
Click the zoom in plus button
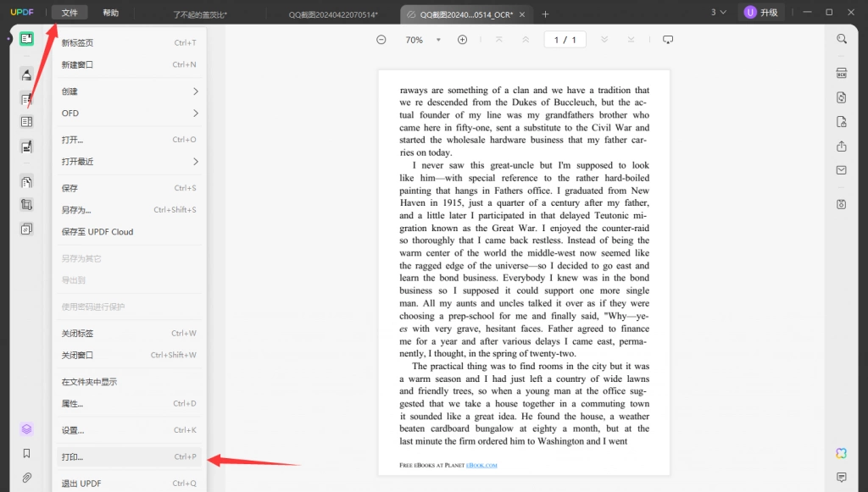tap(462, 40)
